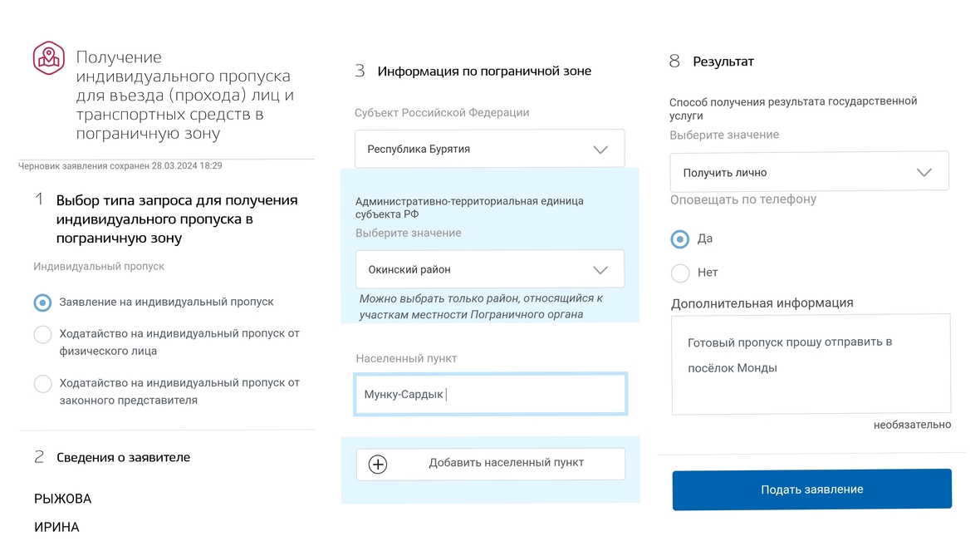This screenshot has width=980, height=551.
Task: Select Да for phone notification
Action: [680, 239]
